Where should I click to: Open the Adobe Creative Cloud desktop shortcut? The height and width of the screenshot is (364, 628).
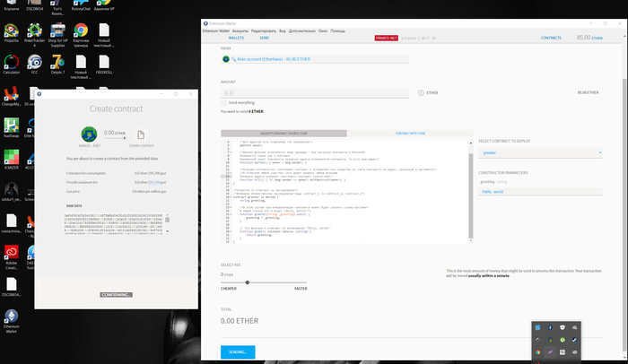click(11, 257)
